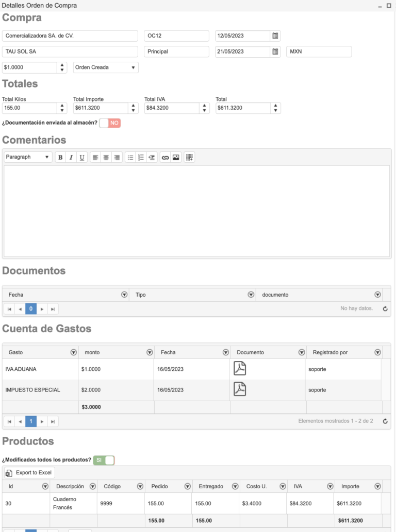396x532 pixels.
Task: Open PDF document for IVA ADUANA
Action: 240,368
